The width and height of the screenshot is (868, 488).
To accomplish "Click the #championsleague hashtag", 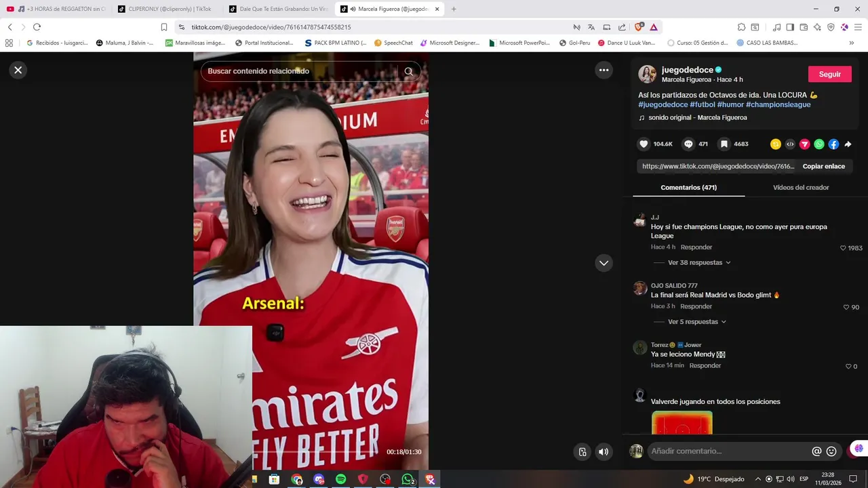I will 778,104.
